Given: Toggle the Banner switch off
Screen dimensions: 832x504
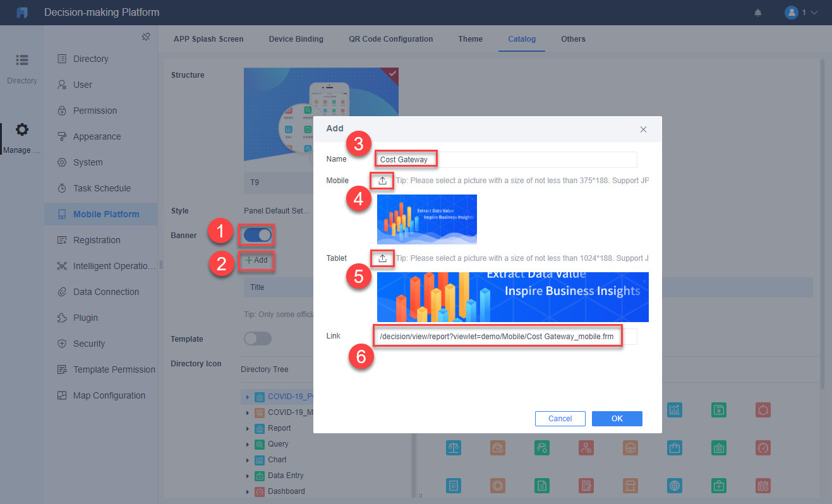Looking at the screenshot, I should tap(257, 235).
